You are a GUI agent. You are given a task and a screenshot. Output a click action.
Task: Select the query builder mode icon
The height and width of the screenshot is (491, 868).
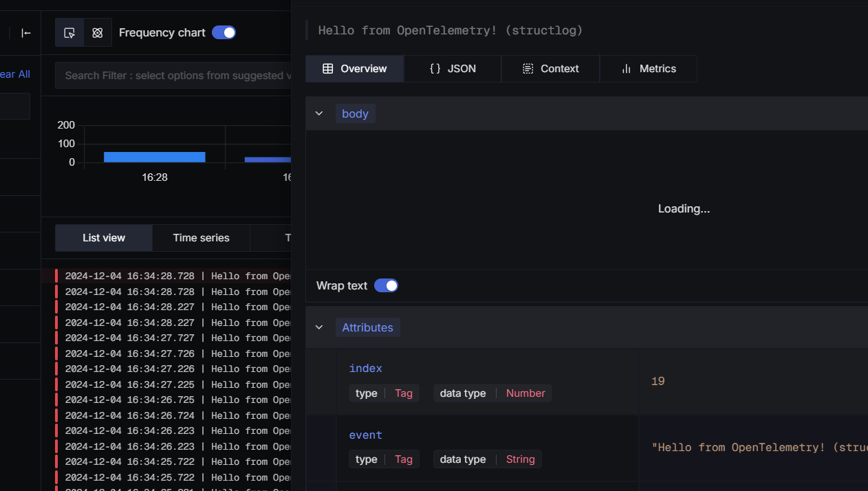[69, 33]
